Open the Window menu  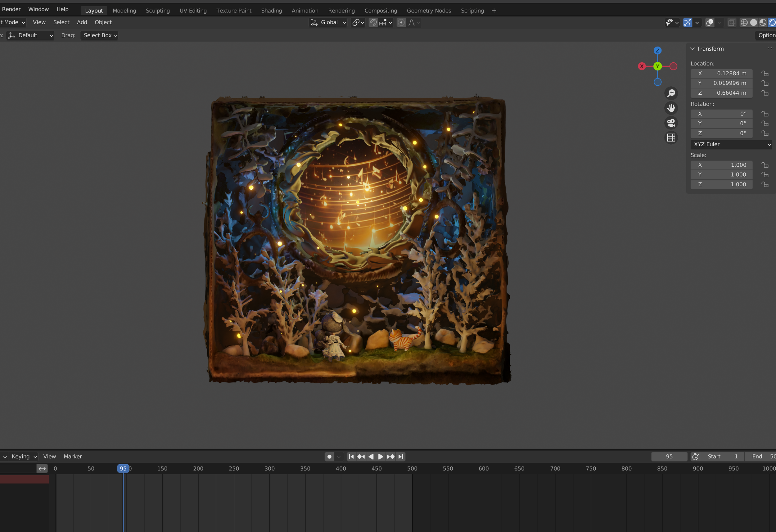point(38,9)
